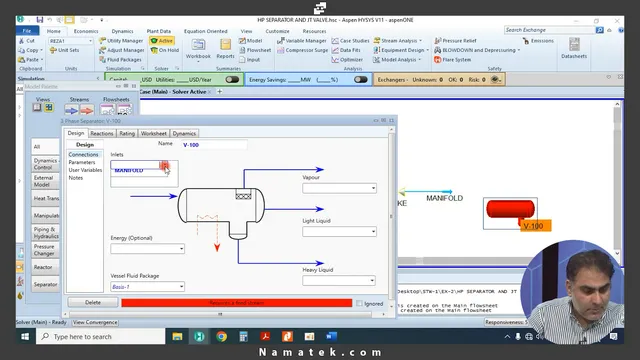Switch to the Worksheet tab
Viewport: 640px width, 360px height.
point(153,133)
